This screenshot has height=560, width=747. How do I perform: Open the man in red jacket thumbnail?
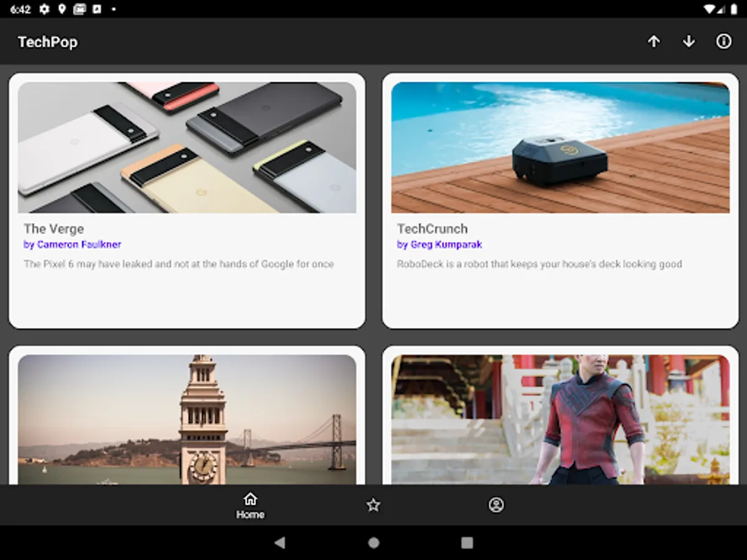point(560,419)
